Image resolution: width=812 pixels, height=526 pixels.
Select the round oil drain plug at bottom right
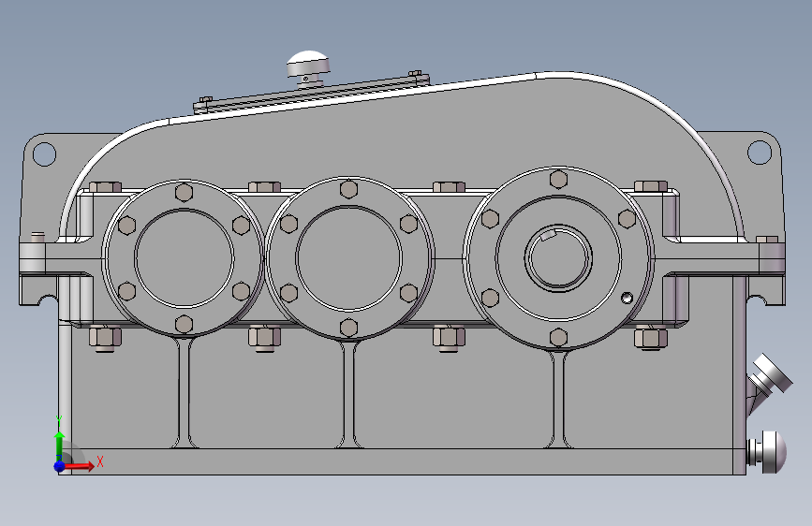pyautogui.click(x=767, y=452)
